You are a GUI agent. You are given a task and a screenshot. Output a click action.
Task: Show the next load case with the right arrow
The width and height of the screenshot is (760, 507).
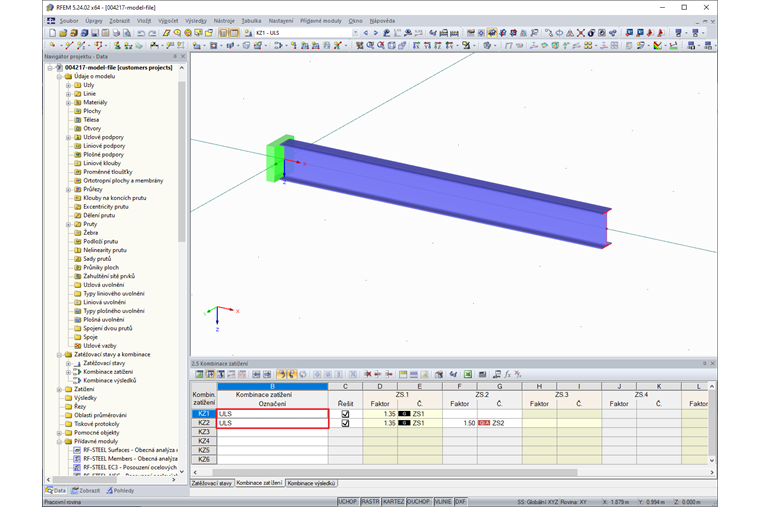(x=376, y=33)
